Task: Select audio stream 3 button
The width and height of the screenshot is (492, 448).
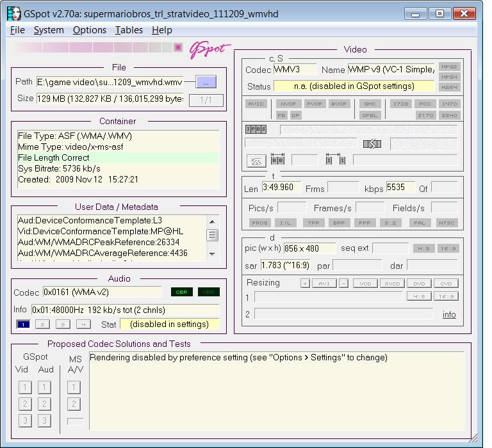Action: point(63,324)
